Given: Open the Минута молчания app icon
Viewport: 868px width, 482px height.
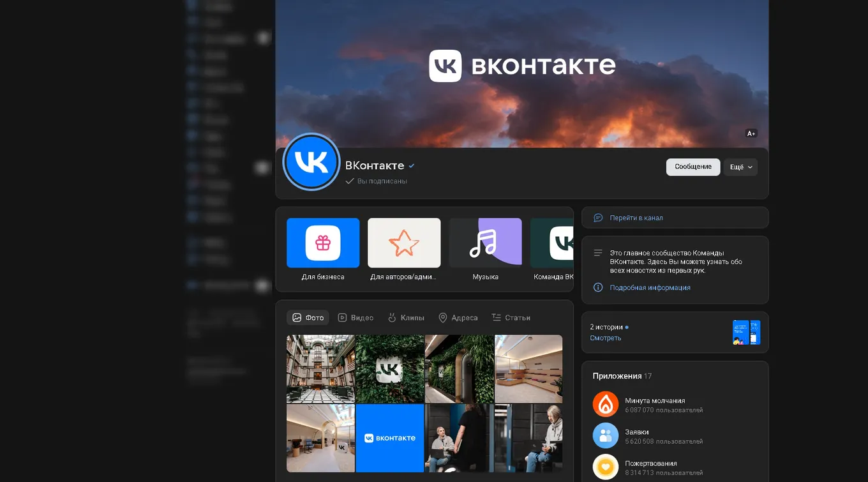Looking at the screenshot, I should pyautogui.click(x=606, y=404).
